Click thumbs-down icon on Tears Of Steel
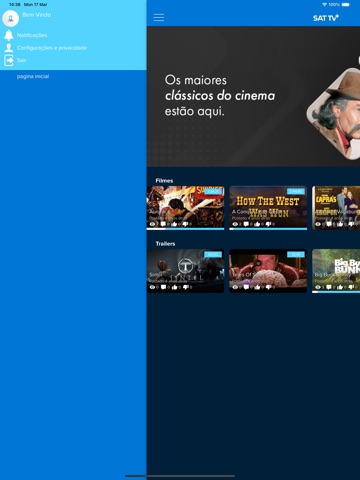This screenshot has height=480, width=360. tap(268, 287)
